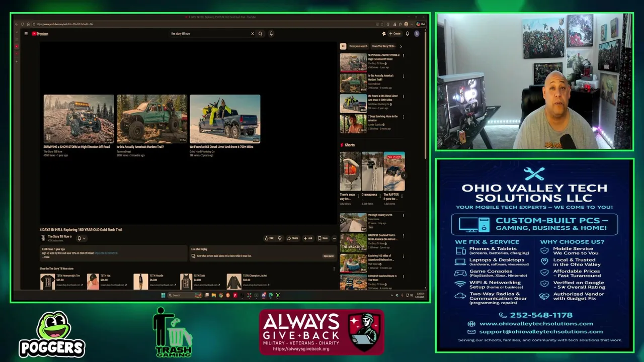Like the video with thumbs up
This screenshot has height=362, width=644.
[x=269, y=238]
